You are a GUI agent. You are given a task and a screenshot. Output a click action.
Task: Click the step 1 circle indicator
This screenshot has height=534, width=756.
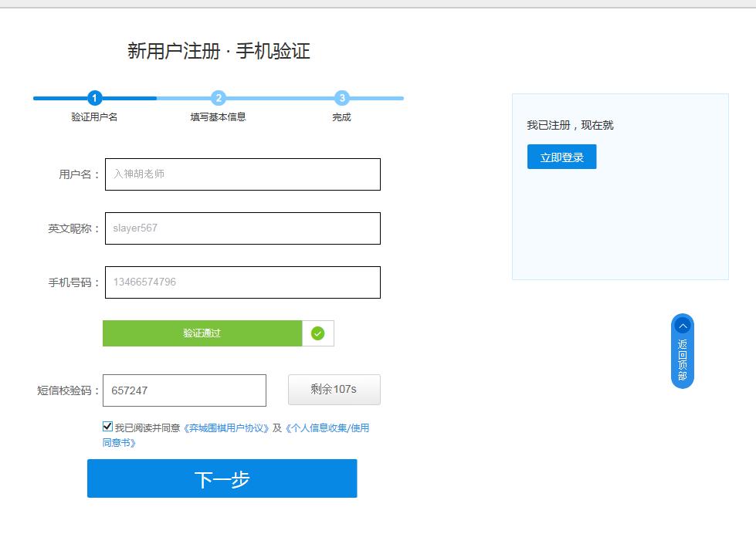tap(94, 99)
